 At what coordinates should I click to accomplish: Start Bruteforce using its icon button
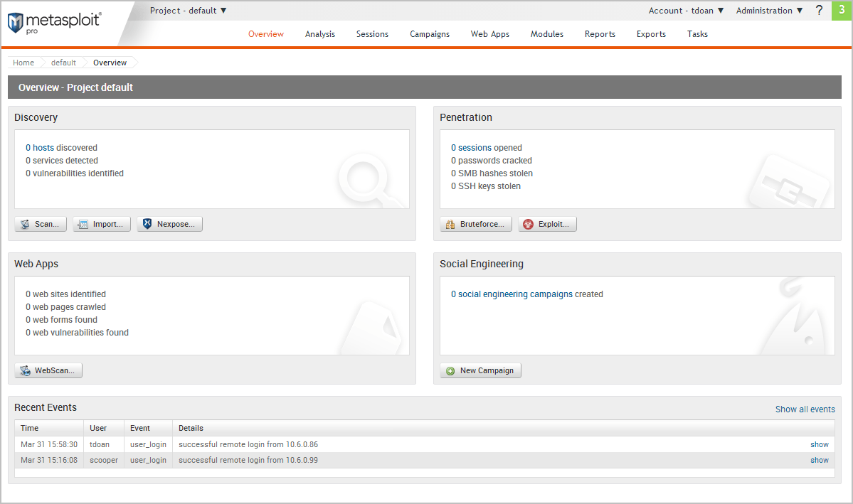450,225
